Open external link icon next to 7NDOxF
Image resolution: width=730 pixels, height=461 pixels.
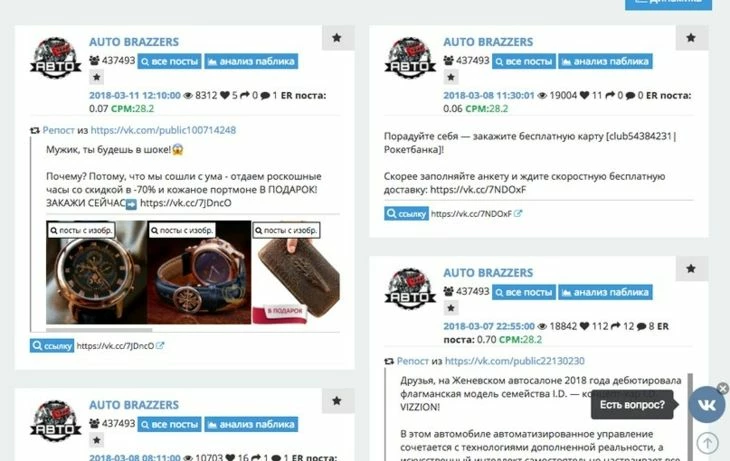[518, 213]
